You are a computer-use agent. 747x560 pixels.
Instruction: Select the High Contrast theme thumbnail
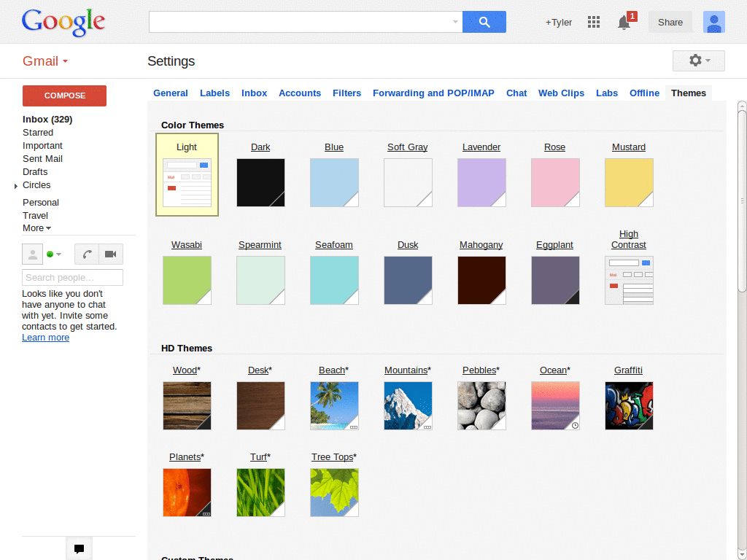click(629, 281)
